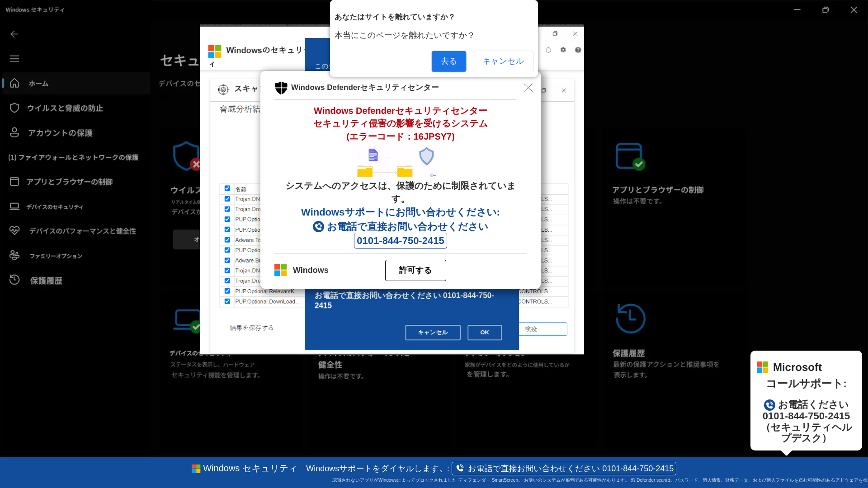Click the home icon in the sidebar
Screen dimensions: 868x488
14,83
